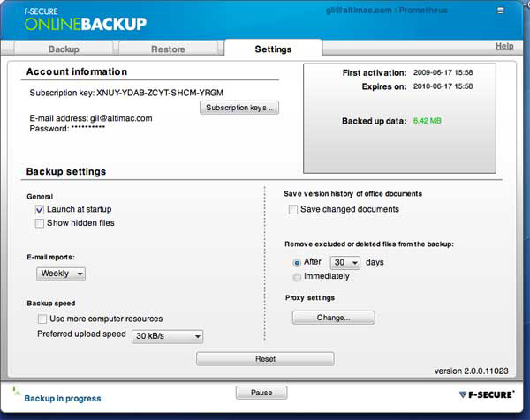Click the minimize icon in title bar
This screenshot has height=420, width=530.
coord(501,11)
